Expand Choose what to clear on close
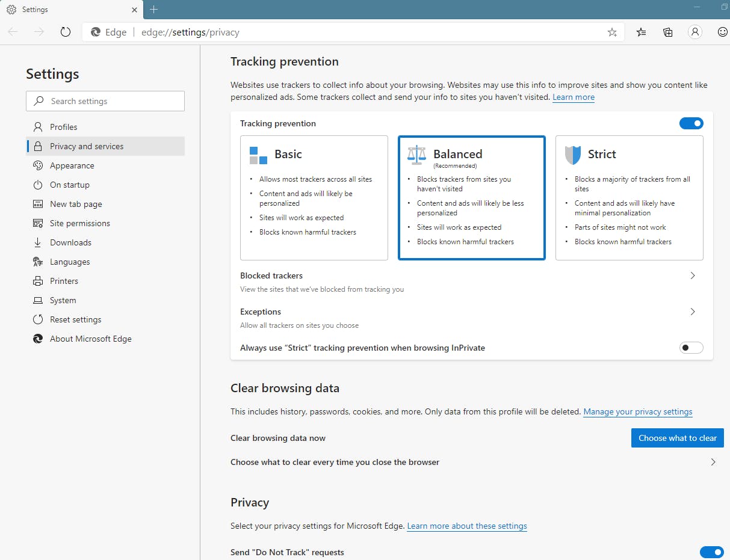The image size is (730, 560). [713, 462]
